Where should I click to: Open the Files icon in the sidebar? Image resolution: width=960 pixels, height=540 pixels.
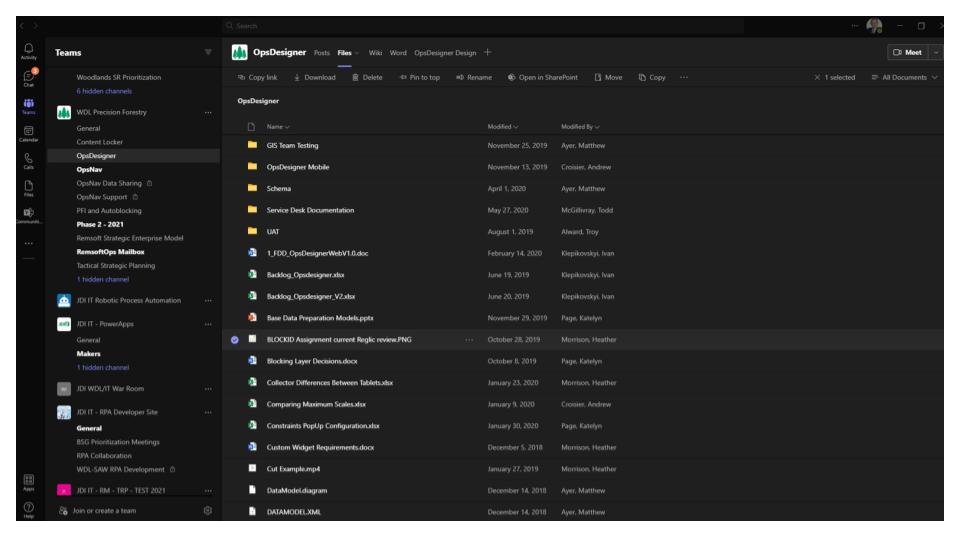point(29,188)
